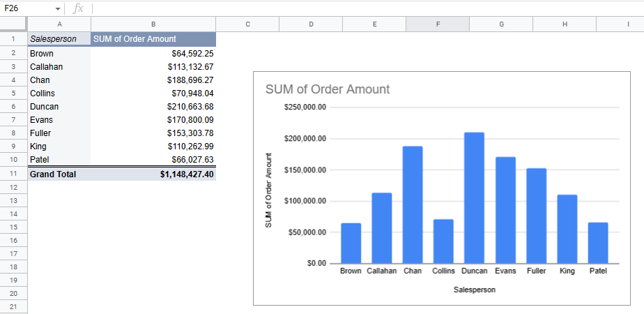Click the Brown bar in chart
Screen dimensions: 644x314
pyautogui.click(x=351, y=243)
